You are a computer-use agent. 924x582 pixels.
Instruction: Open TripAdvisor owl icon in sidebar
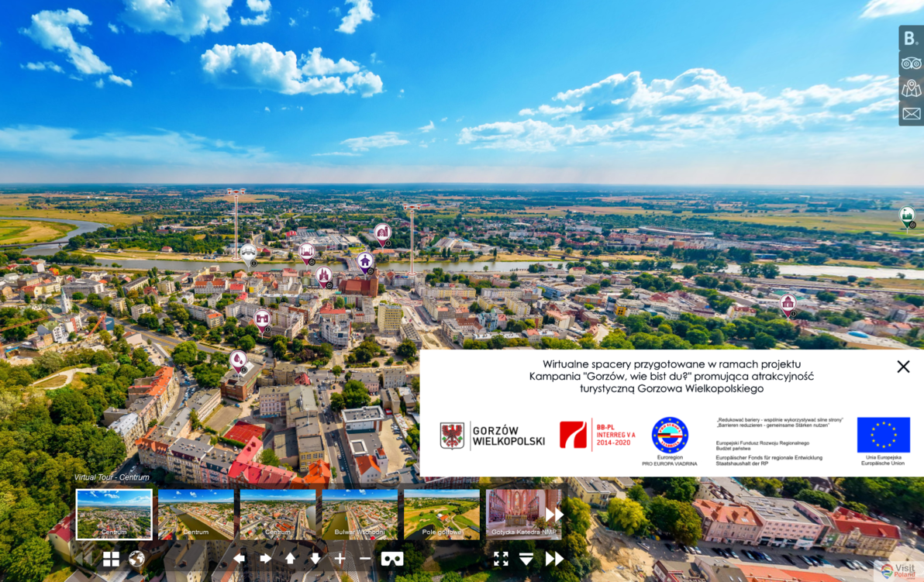tap(911, 64)
